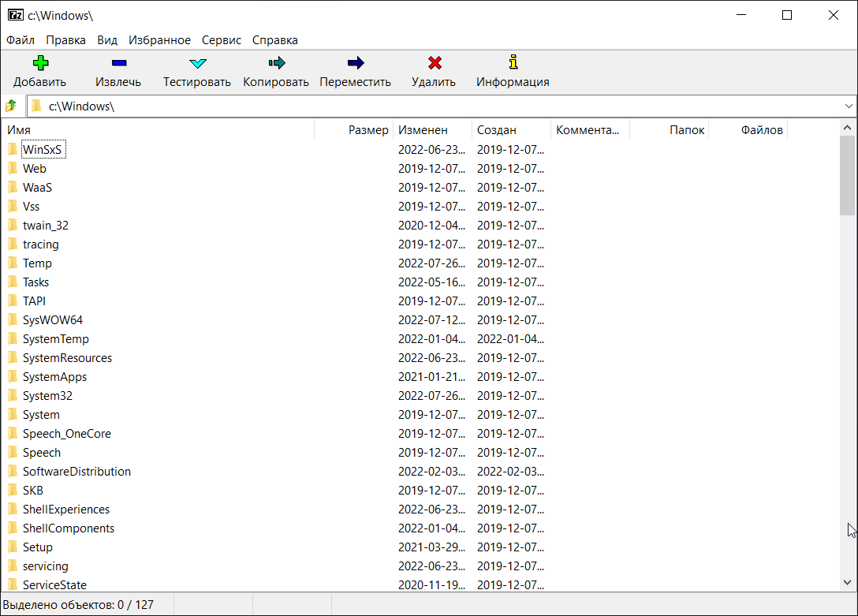The image size is (858, 616).
Task: Click the SystemTemp folder icon
Action: [13, 338]
